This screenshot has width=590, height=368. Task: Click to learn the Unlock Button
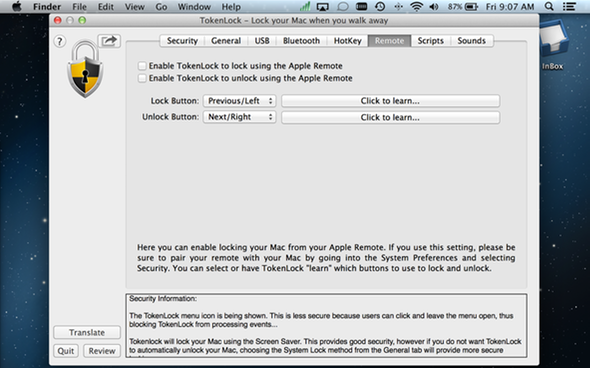point(390,117)
